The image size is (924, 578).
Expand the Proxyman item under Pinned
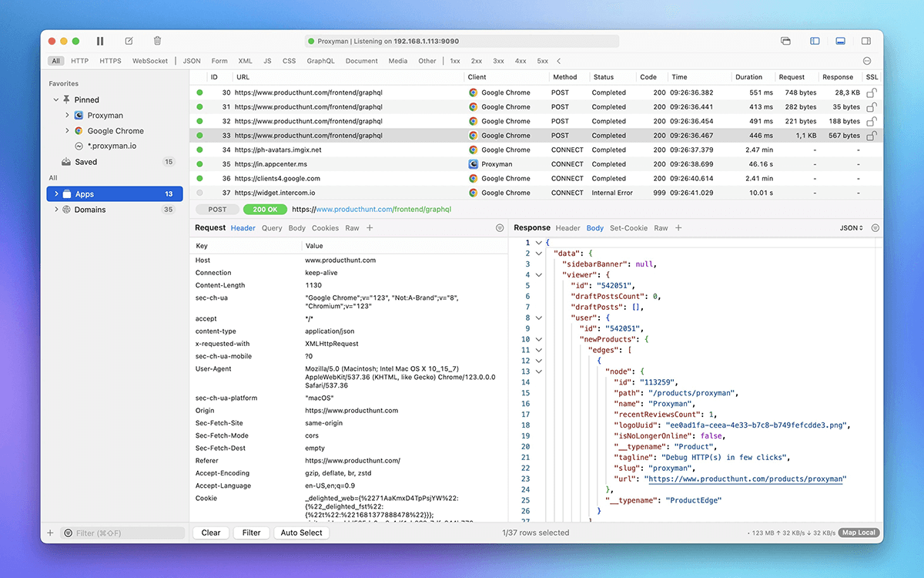(x=67, y=116)
